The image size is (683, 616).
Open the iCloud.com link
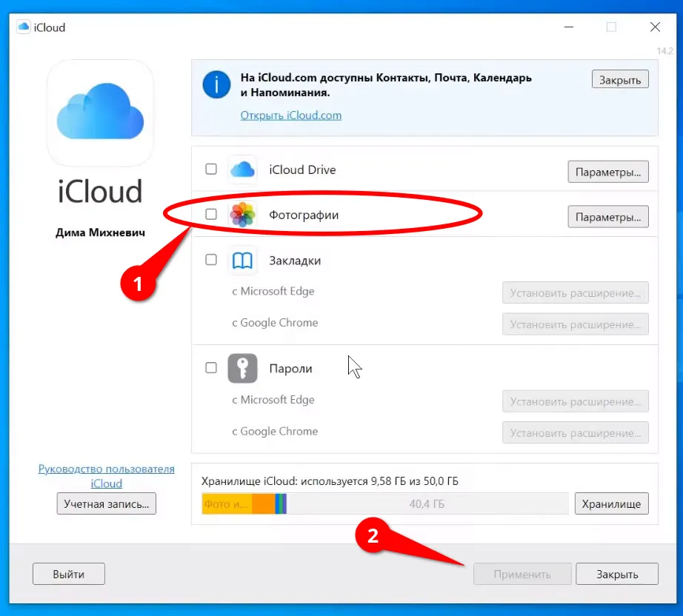pyautogui.click(x=290, y=115)
